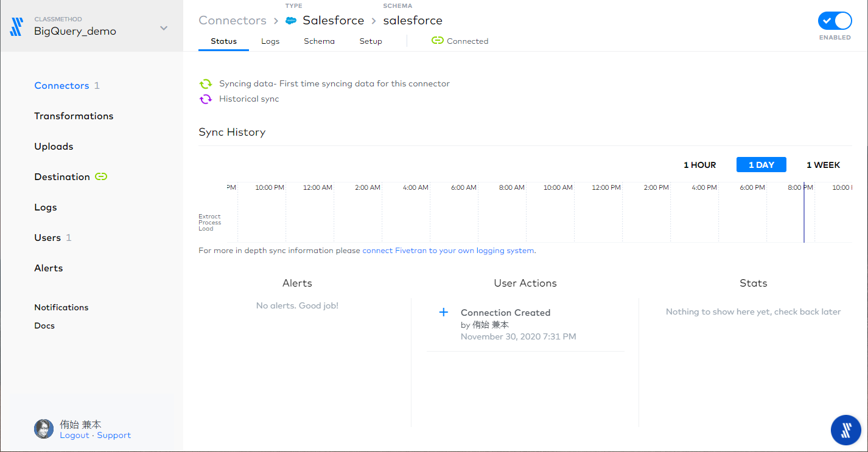The image size is (868, 452).
Task: Open Alerts from the sidebar menu
Action: pyautogui.click(x=48, y=268)
